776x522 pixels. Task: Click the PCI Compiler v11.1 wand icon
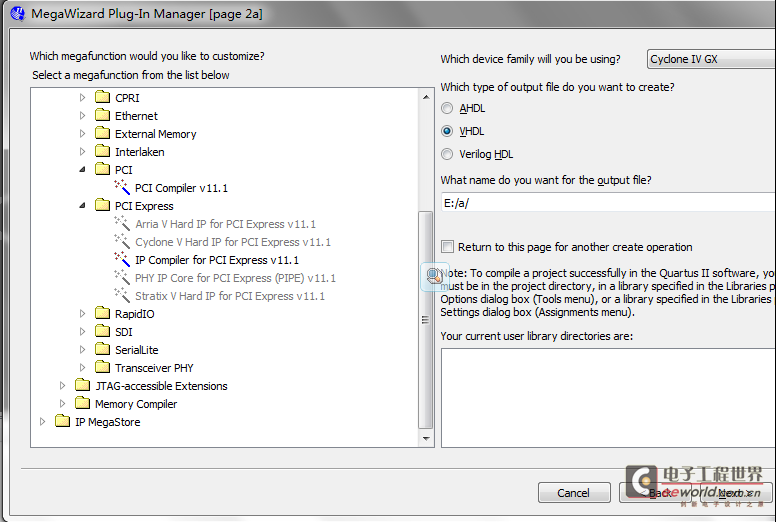[x=122, y=188]
